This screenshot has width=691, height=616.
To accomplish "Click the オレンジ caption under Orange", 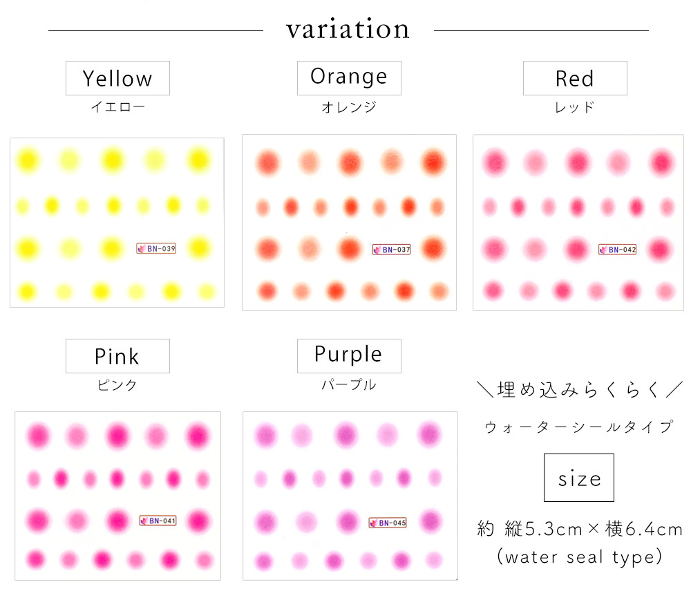I will point(349,106).
